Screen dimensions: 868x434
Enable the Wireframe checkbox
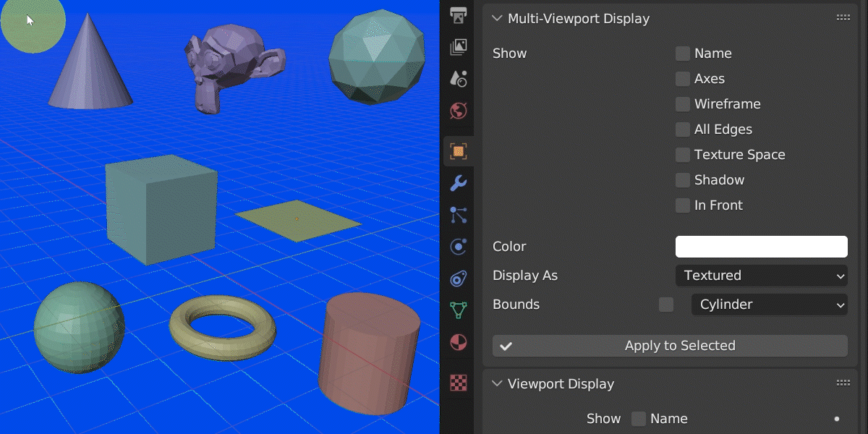(x=683, y=104)
